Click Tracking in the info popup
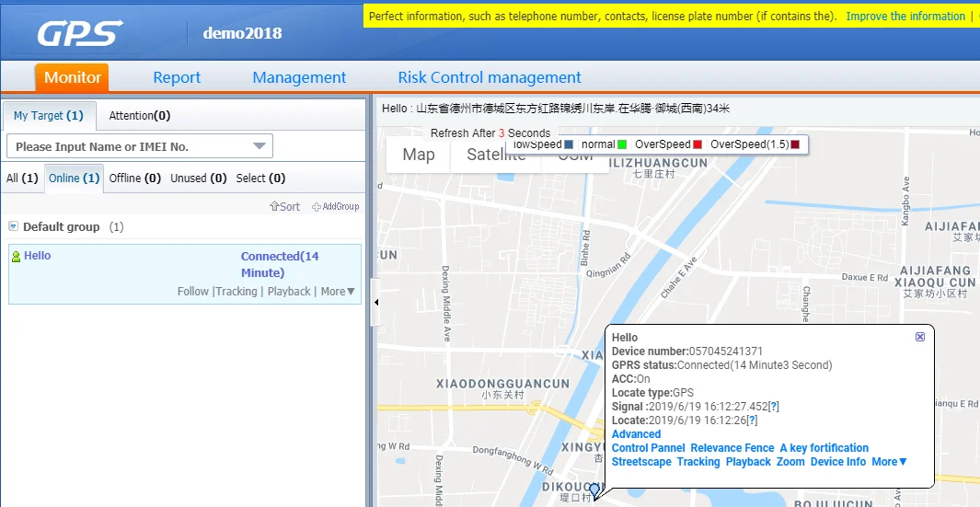 pyautogui.click(x=698, y=462)
